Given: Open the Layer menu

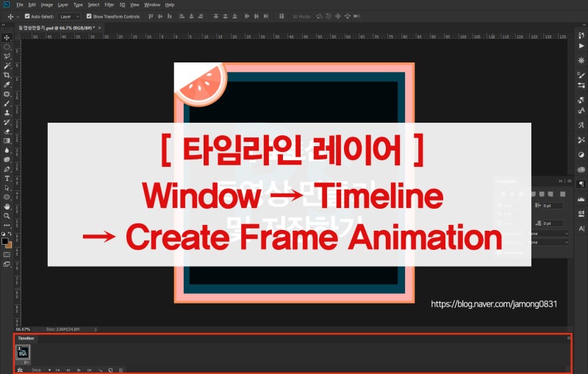Looking at the screenshot, I should (63, 5).
